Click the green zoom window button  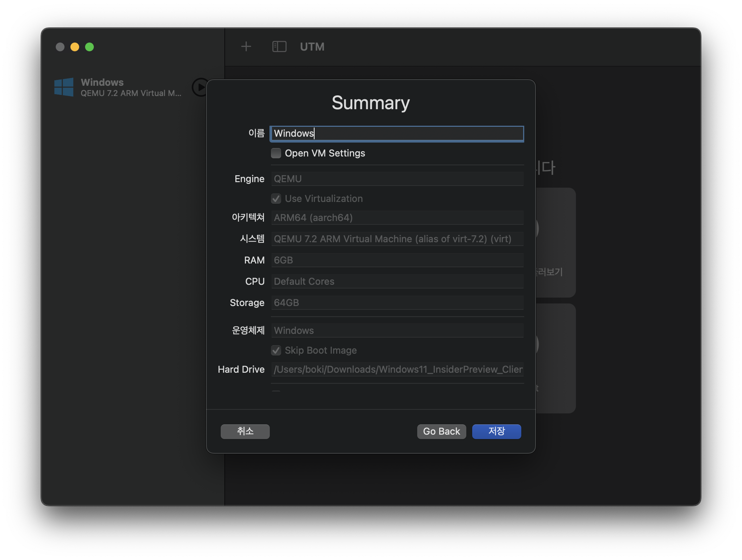pyautogui.click(x=89, y=47)
